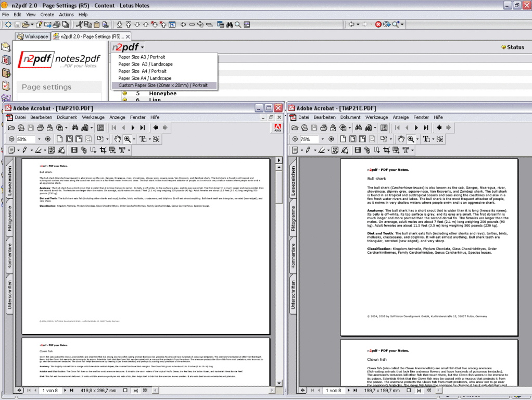Open the Create menu in Lotus Notes
This screenshot has height=400, width=532.
pos(47,15)
